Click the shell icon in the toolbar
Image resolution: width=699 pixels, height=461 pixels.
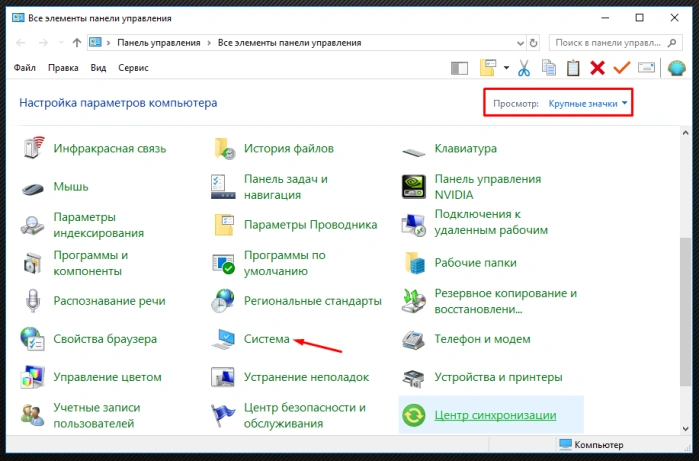[x=676, y=68]
